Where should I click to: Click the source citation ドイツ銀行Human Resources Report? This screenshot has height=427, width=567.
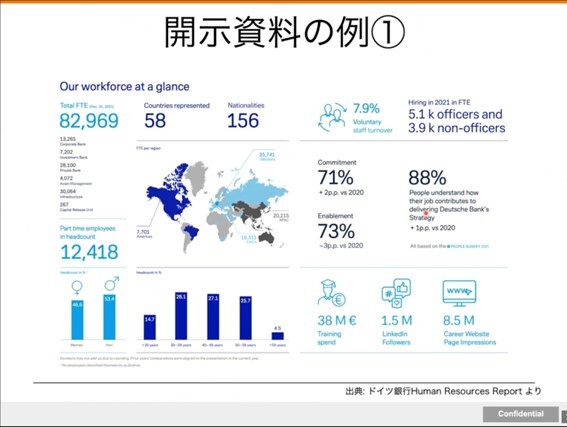pyautogui.click(x=445, y=391)
